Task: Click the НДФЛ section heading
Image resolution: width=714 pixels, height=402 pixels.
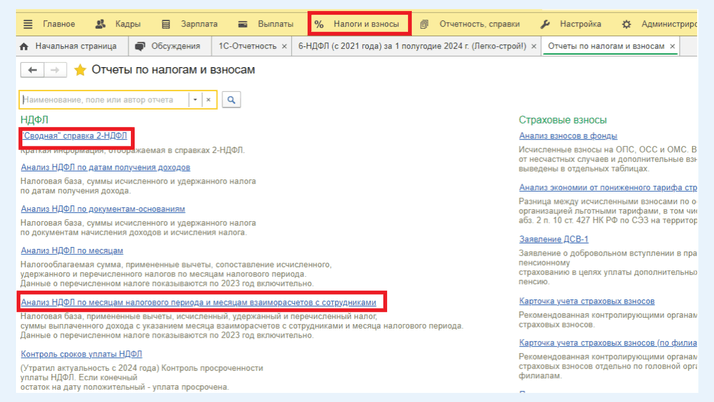Action: click(x=34, y=120)
